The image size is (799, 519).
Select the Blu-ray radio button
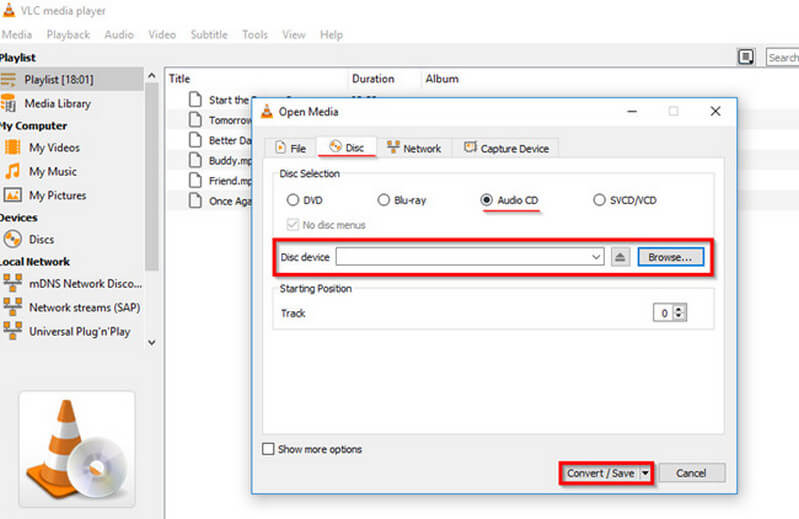(383, 200)
